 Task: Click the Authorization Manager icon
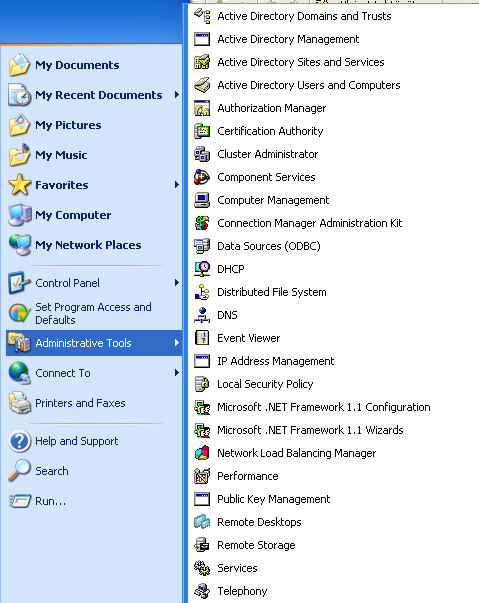pyautogui.click(x=202, y=108)
